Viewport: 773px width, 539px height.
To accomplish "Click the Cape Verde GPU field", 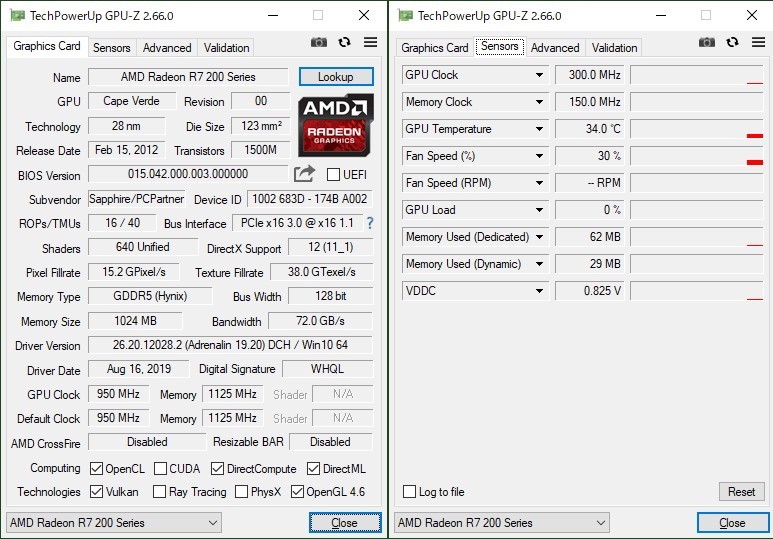I will 132,101.
